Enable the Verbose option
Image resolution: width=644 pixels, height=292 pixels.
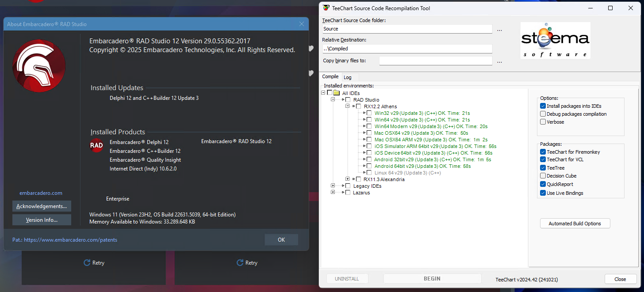point(543,122)
